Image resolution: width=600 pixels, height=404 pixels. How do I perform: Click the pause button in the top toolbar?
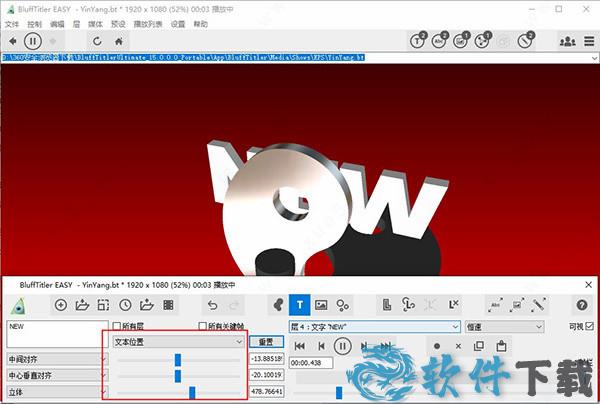tap(32, 41)
